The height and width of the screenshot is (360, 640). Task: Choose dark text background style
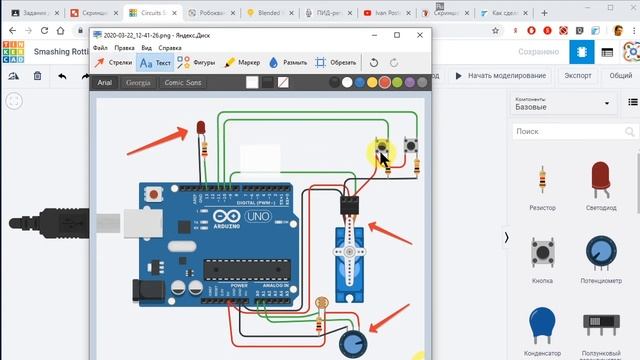[x=268, y=82]
